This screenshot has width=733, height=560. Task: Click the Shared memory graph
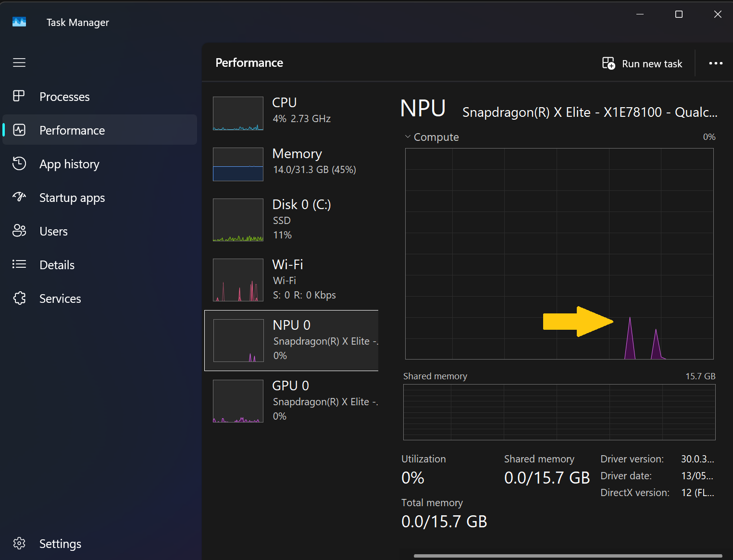559,412
